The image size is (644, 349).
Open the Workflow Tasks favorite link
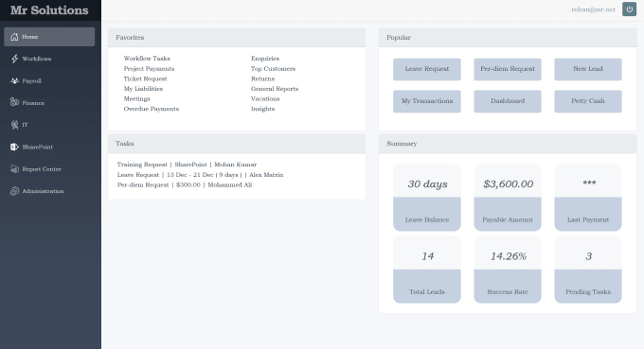pyautogui.click(x=147, y=59)
